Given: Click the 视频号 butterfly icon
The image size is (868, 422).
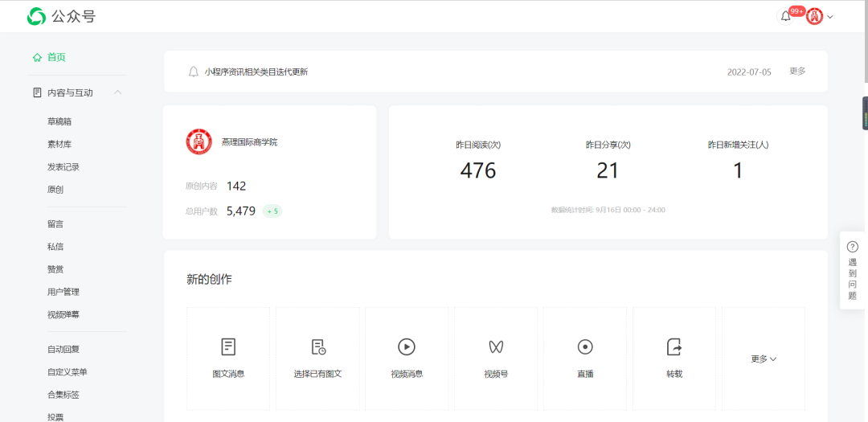Looking at the screenshot, I should click(496, 346).
